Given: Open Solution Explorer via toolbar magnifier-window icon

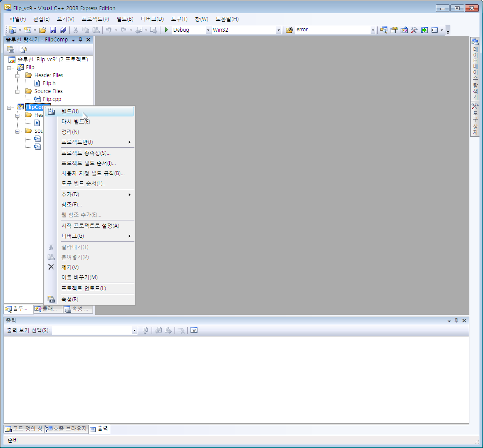Looking at the screenshot, I should (383, 30).
